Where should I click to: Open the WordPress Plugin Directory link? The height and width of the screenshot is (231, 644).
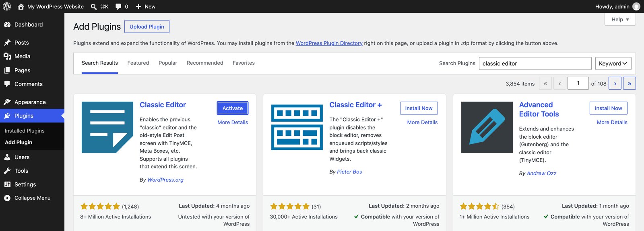coord(329,43)
